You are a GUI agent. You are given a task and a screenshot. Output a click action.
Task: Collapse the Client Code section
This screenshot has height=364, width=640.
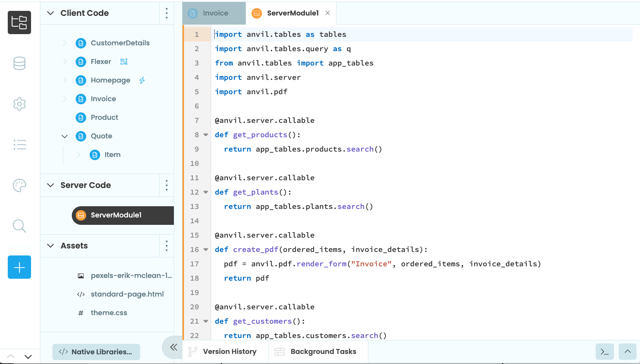(x=50, y=13)
